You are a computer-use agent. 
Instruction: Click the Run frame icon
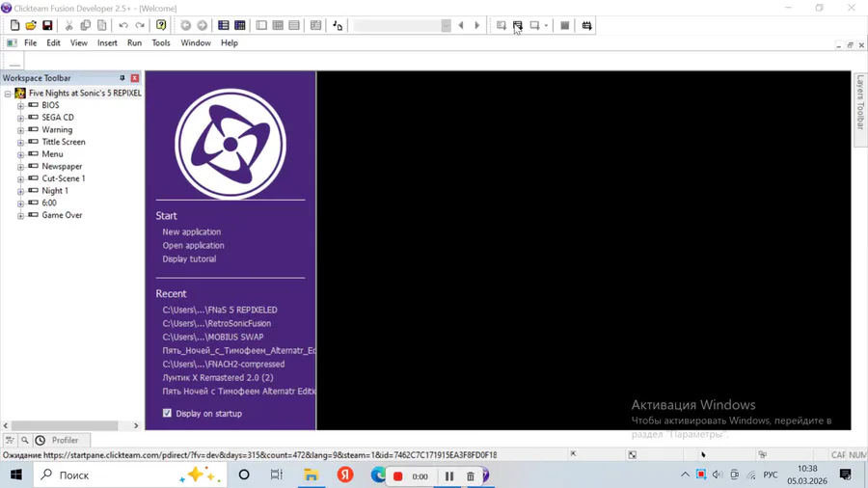[534, 25]
